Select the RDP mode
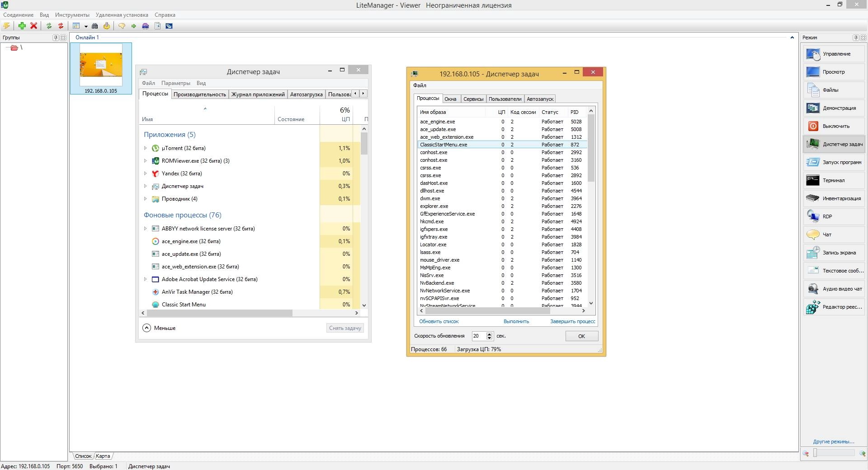Screen dimensions: 868x470 834,216
